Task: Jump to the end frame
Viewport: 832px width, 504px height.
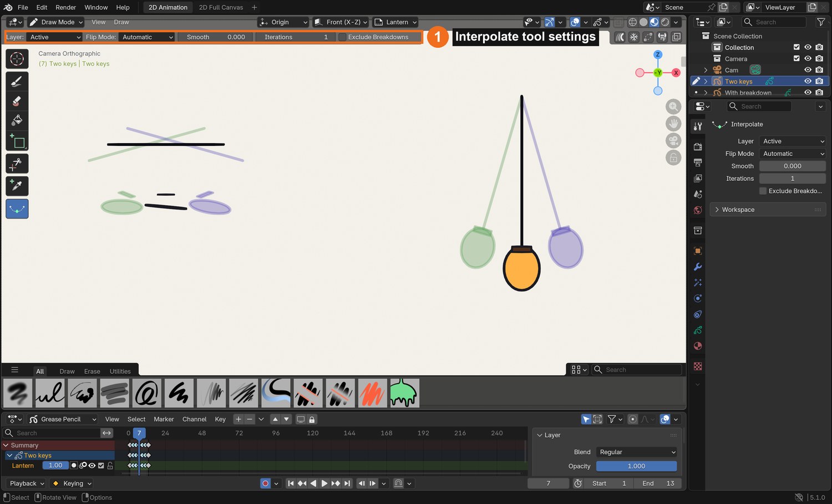Action: tap(347, 483)
